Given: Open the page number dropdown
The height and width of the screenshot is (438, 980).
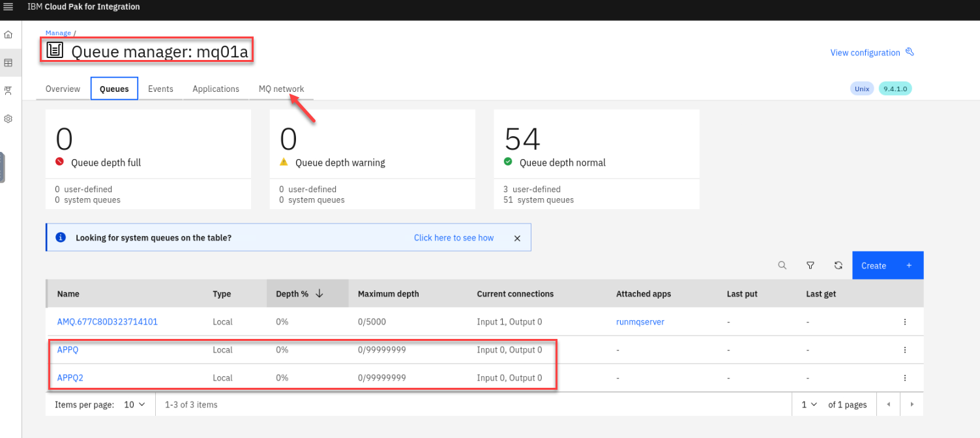Looking at the screenshot, I should [809, 405].
